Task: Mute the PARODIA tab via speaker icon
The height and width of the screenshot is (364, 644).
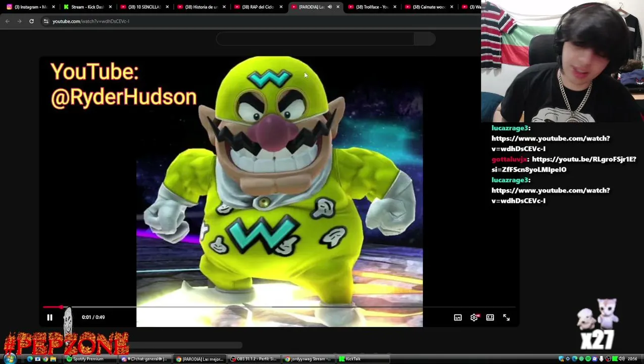Action: (x=330, y=7)
